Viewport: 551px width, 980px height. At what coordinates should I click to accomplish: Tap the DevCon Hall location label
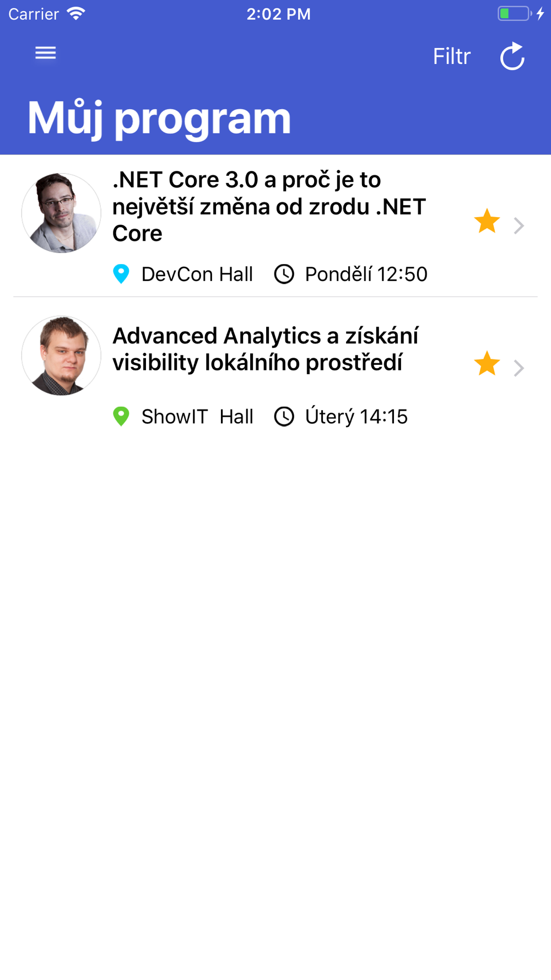pyautogui.click(x=197, y=274)
